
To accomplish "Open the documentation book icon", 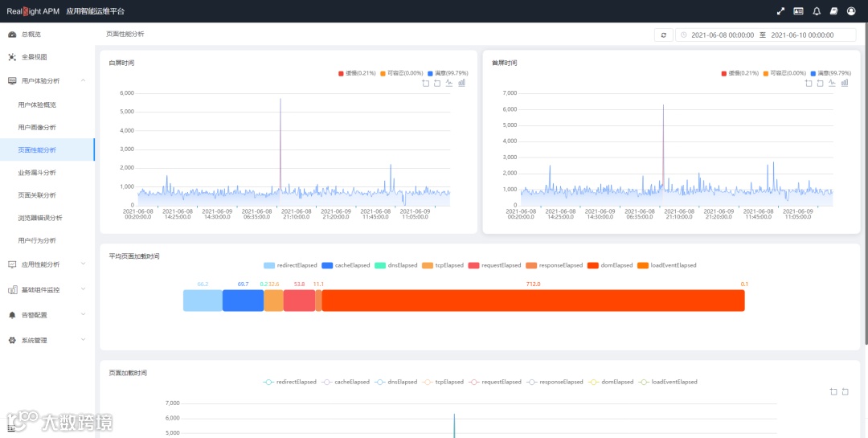I will tap(833, 11).
